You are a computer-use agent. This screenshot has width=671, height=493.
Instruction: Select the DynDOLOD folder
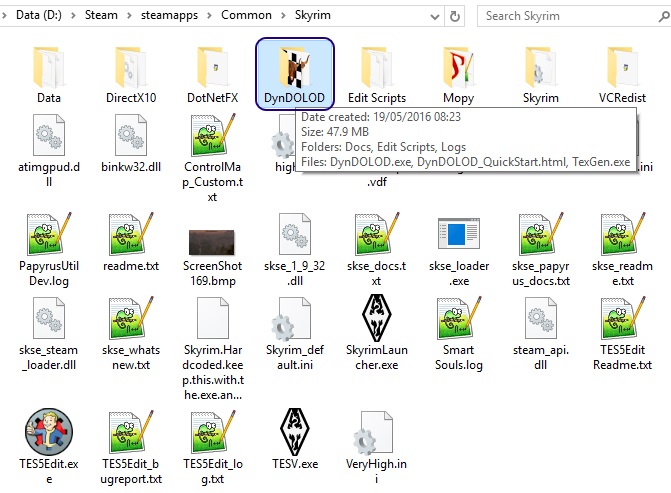point(294,74)
